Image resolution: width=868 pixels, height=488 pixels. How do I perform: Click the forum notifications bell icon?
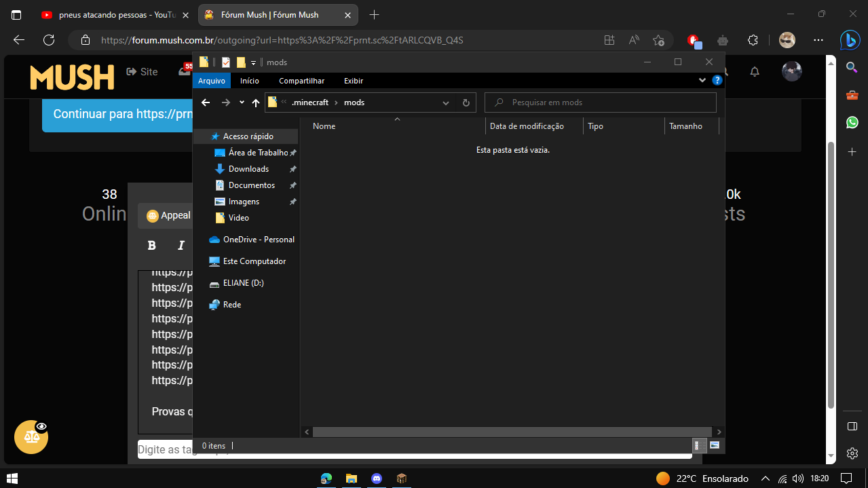pyautogui.click(x=755, y=72)
